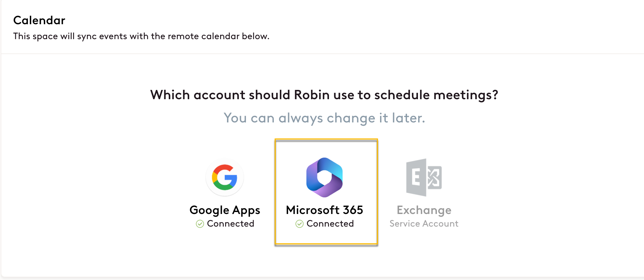Click green checkmark beside Google Apps Connected
This screenshot has height=280, width=644.
[x=200, y=224]
